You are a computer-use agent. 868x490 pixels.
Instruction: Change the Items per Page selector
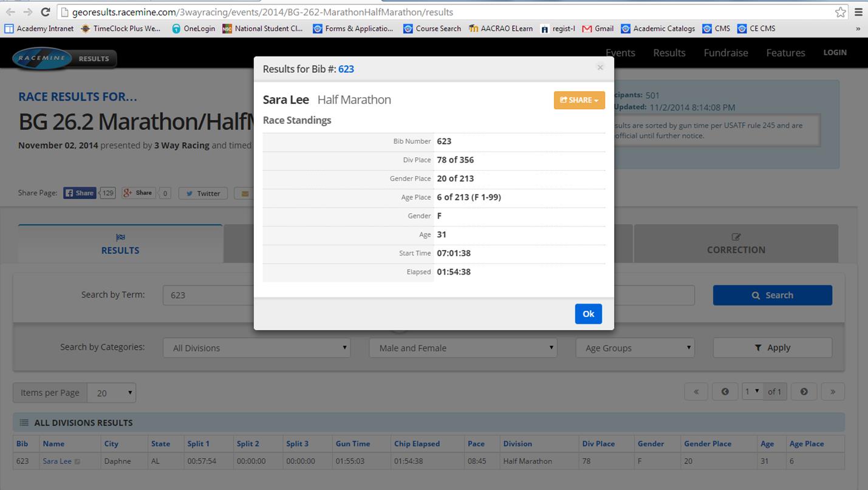tap(112, 393)
